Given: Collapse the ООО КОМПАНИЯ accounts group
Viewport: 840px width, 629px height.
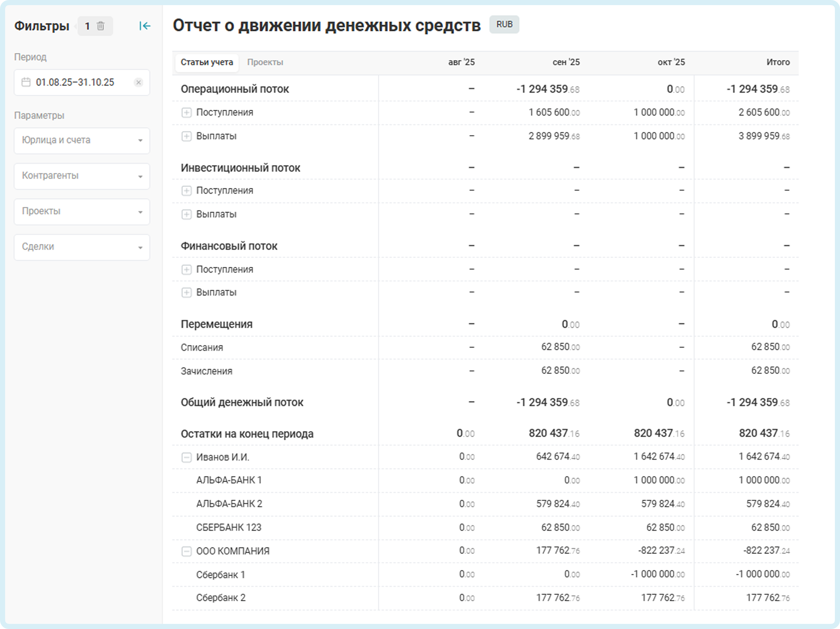Looking at the screenshot, I should coord(186,551).
